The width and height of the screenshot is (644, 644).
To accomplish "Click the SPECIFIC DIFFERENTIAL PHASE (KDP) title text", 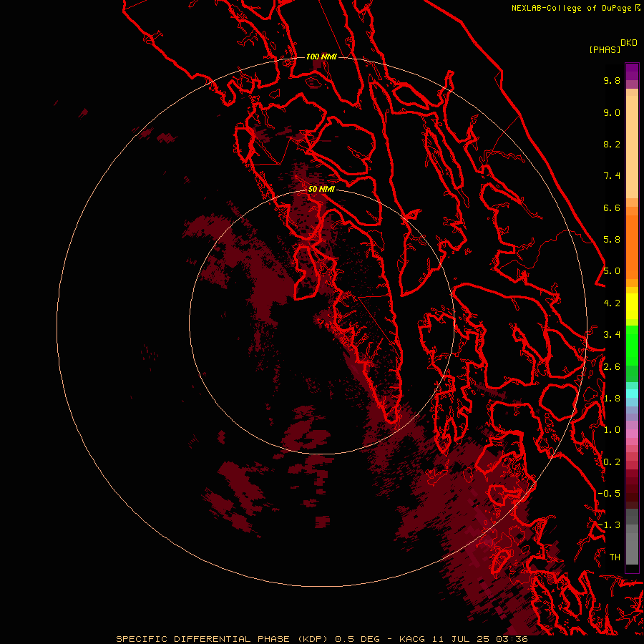I will click(x=220, y=639).
